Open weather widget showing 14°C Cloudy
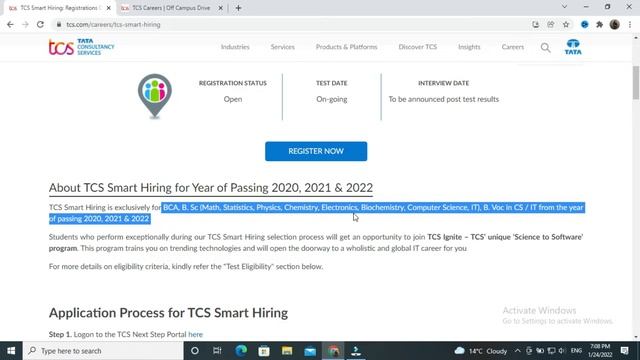 pos(481,351)
